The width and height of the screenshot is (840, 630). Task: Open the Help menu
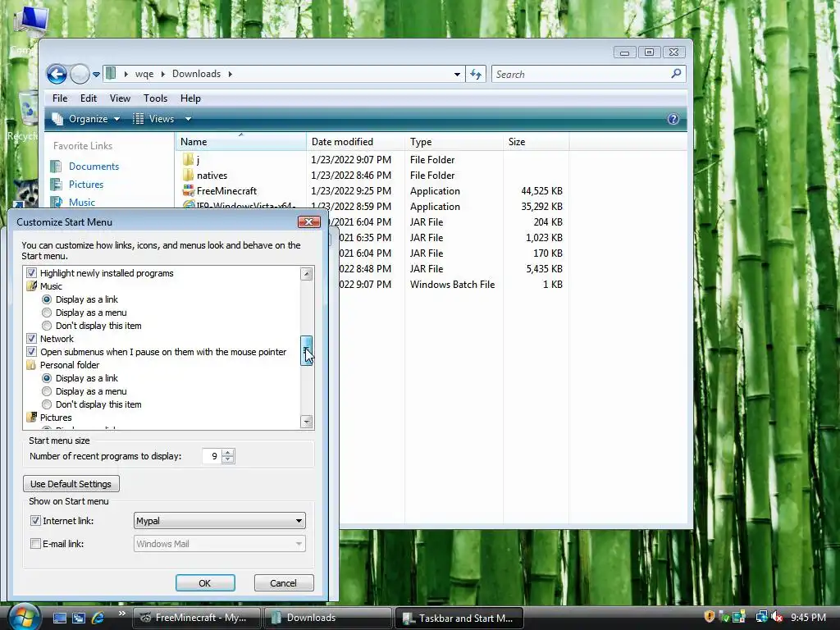point(190,98)
